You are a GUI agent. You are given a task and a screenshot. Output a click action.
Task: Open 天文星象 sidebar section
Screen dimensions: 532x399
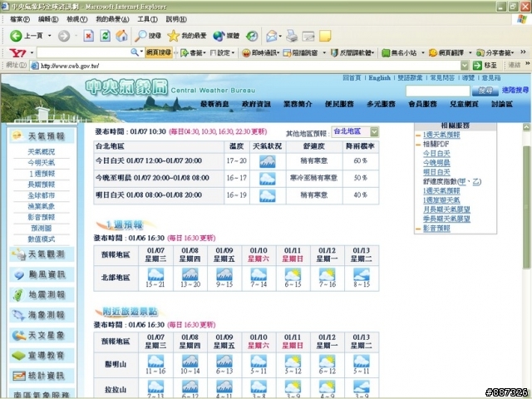42,335
